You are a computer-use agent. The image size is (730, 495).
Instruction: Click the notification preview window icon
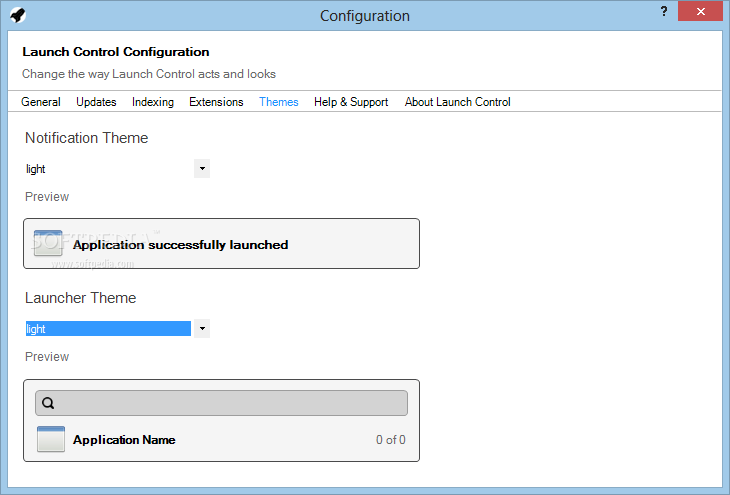point(48,243)
